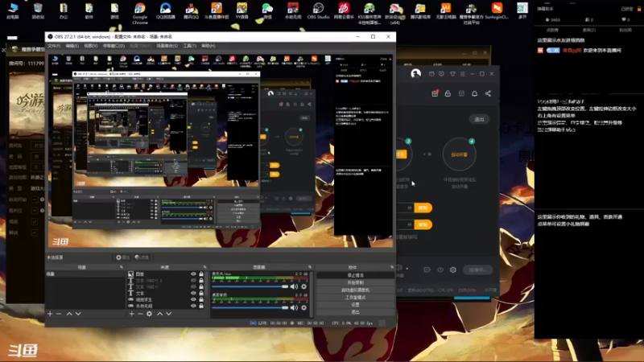The height and width of the screenshot is (362, 644).
Task: Move scene up in Scenes panel
Action: pyautogui.click(x=69, y=314)
